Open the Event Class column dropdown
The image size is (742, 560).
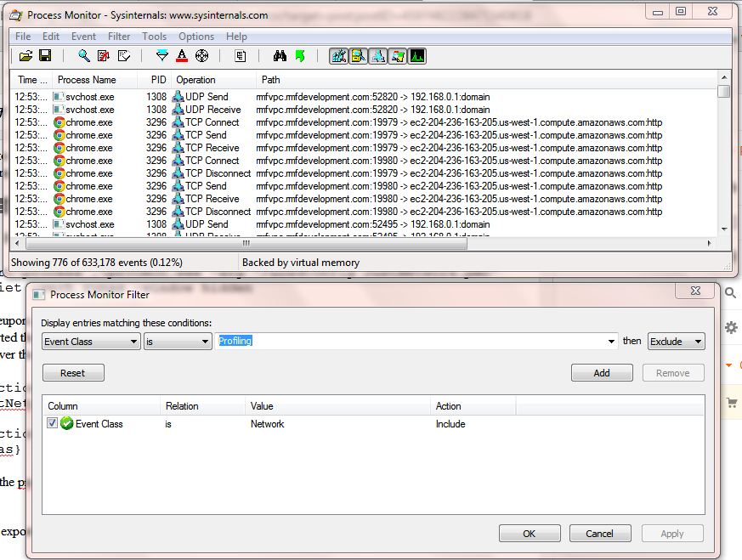pos(90,342)
